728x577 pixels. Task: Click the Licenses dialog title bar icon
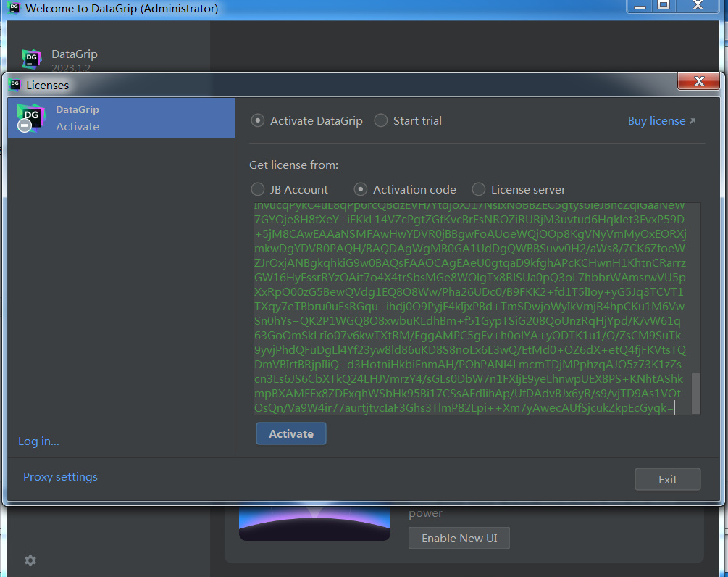pos(15,85)
